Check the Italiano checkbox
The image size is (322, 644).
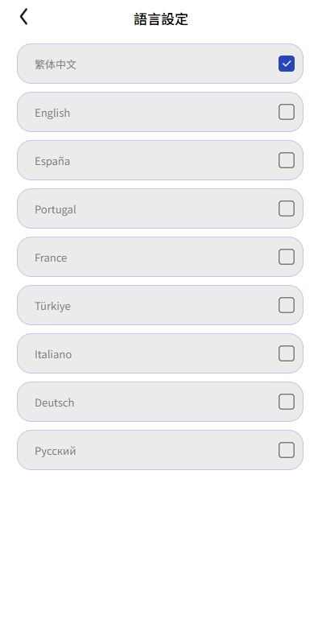point(287,353)
